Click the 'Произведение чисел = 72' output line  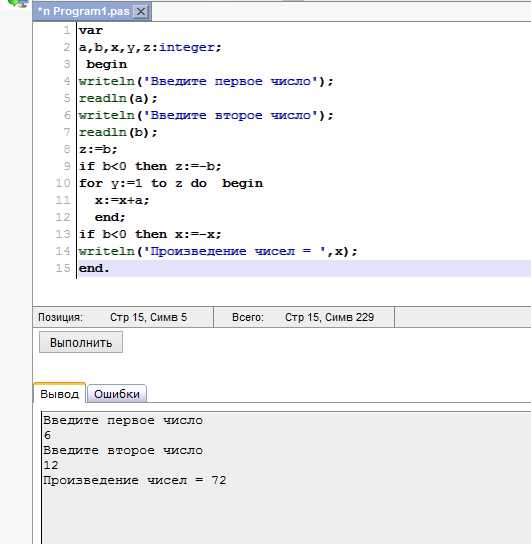(135, 481)
